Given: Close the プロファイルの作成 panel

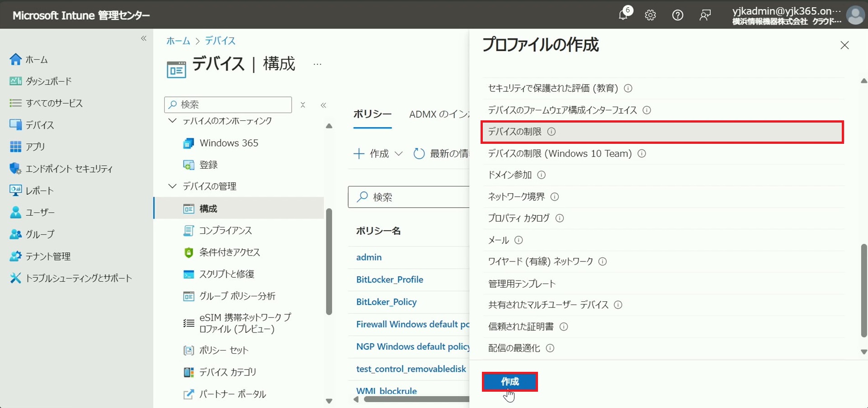Looking at the screenshot, I should (844, 45).
